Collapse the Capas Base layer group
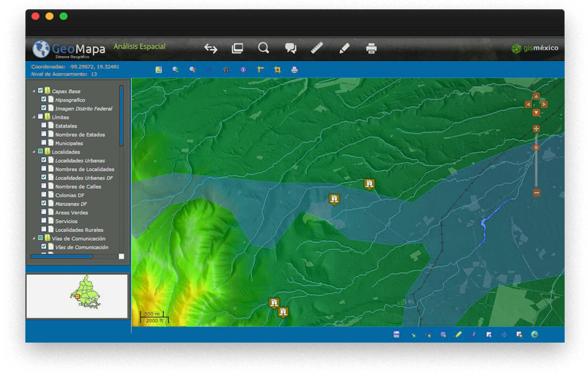 click(x=34, y=91)
